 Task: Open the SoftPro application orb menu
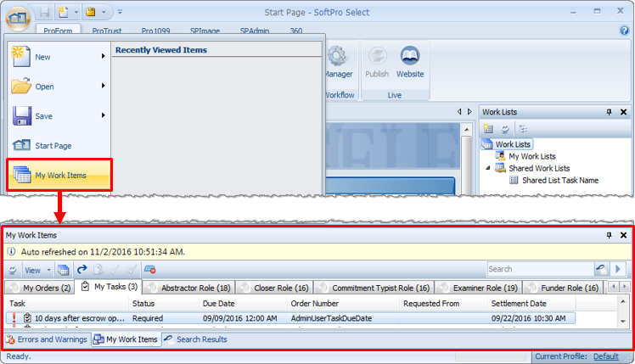[18, 18]
